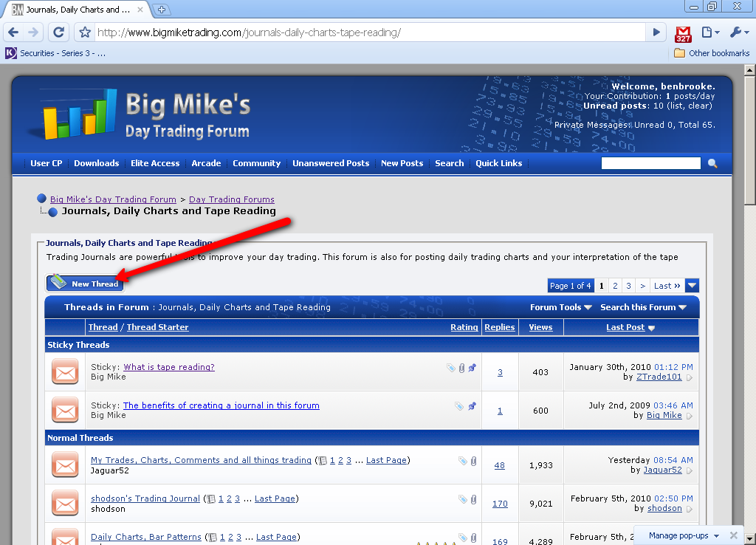Image resolution: width=756 pixels, height=545 pixels.
Task: Open Manage pop-ups dropdown arrow
Action: tap(716, 536)
